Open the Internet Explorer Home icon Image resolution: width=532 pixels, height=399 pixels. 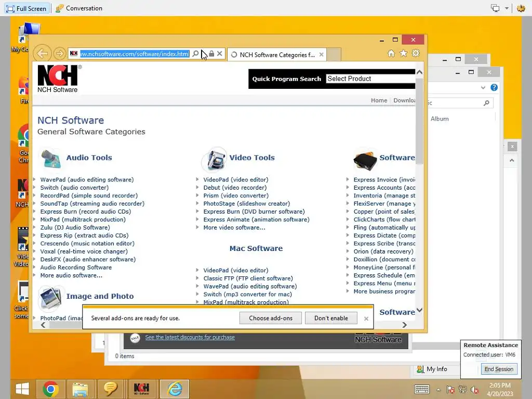point(391,54)
